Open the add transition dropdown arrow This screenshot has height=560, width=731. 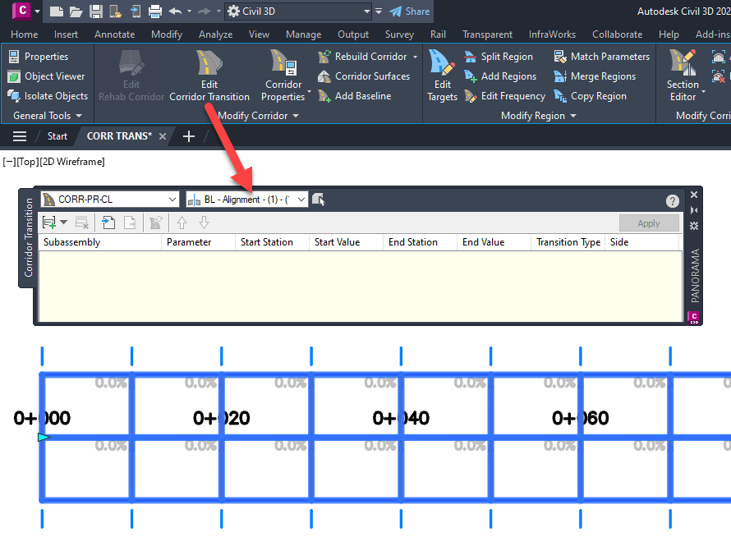(64, 223)
